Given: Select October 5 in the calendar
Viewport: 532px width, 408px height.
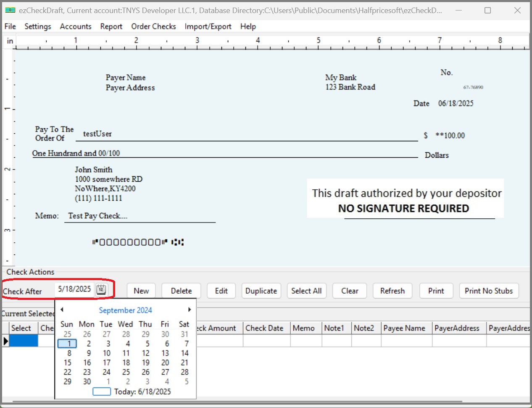Looking at the screenshot, I should point(187,382).
